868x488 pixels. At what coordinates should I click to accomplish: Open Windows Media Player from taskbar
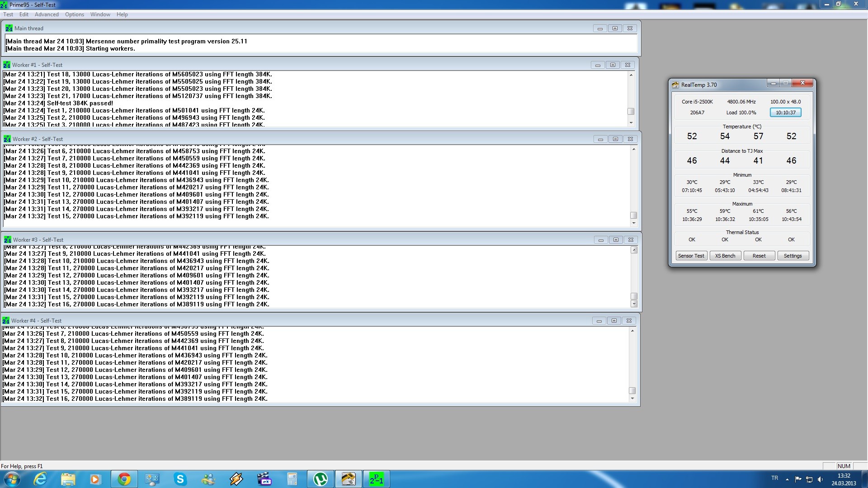[x=95, y=479]
